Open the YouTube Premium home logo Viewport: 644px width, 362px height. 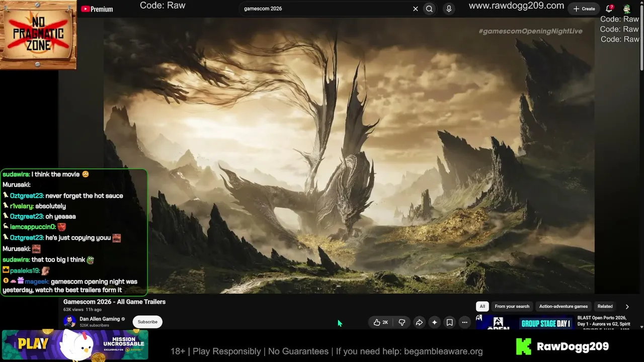click(97, 9)
